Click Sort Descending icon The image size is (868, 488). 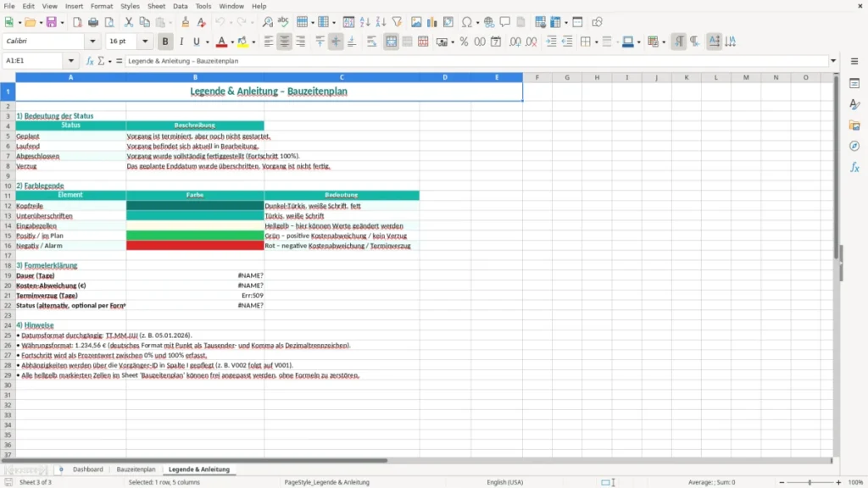381,22
